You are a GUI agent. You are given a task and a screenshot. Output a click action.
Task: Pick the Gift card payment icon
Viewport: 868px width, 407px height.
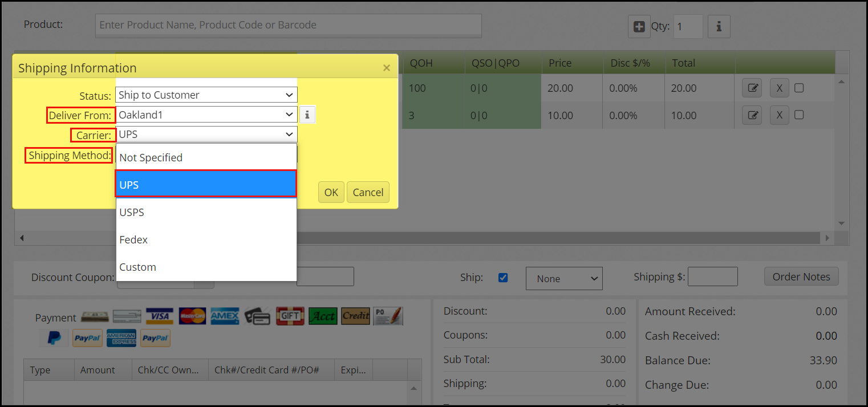(x=290, y=316)
